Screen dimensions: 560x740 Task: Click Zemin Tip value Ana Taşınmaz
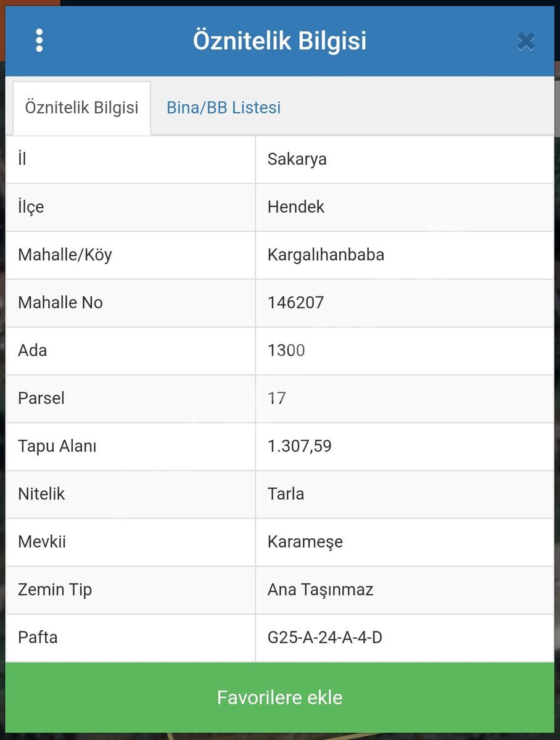pyautogui.click(x=320, y=590)
